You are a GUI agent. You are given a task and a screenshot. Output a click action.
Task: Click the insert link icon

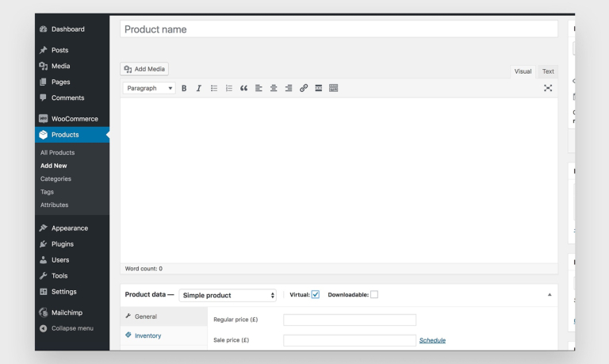pos(304,88)
